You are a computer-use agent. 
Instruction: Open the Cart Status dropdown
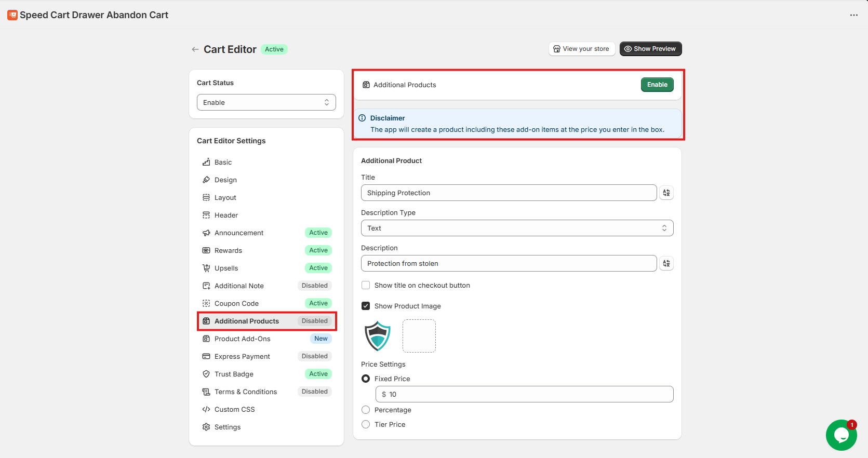[266, 102]
